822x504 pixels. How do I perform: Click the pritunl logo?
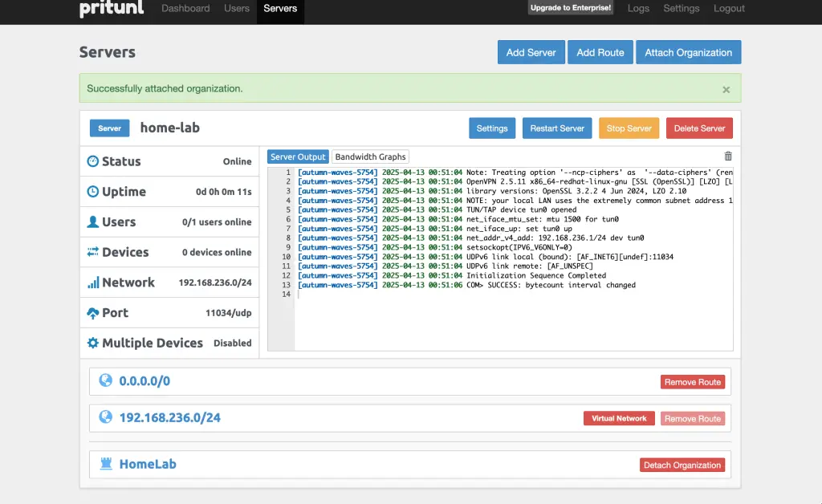(x=111, y=10)
